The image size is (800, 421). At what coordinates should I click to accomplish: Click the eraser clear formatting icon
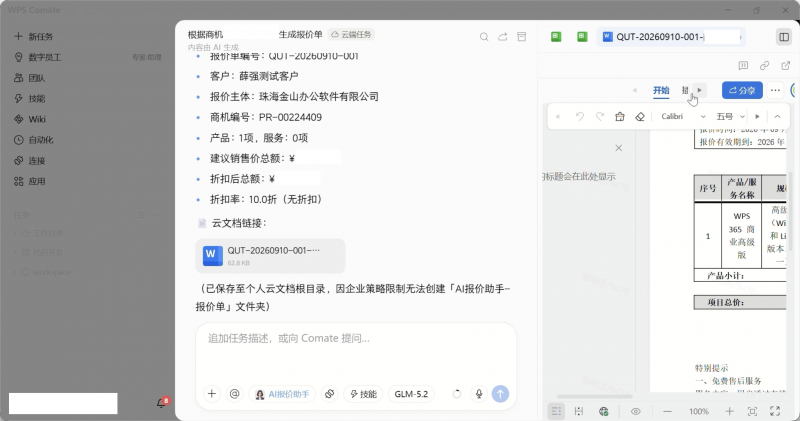(640, 116)
